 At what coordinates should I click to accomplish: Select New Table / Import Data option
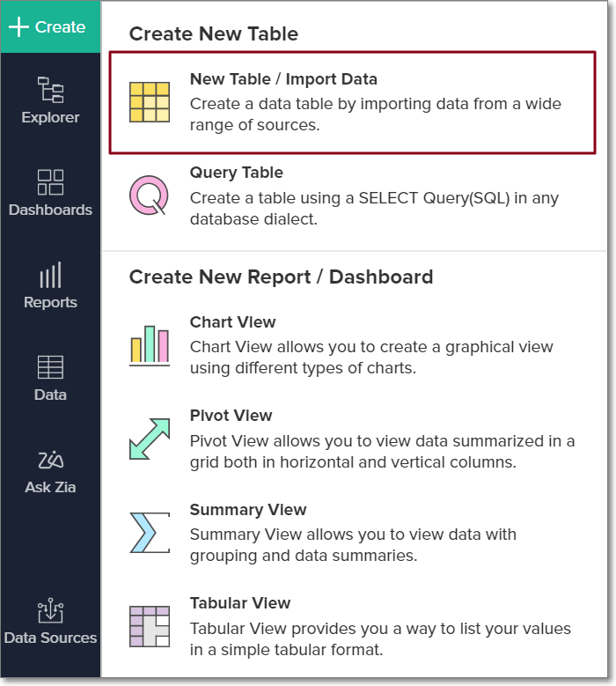click(x=283, y=79)
